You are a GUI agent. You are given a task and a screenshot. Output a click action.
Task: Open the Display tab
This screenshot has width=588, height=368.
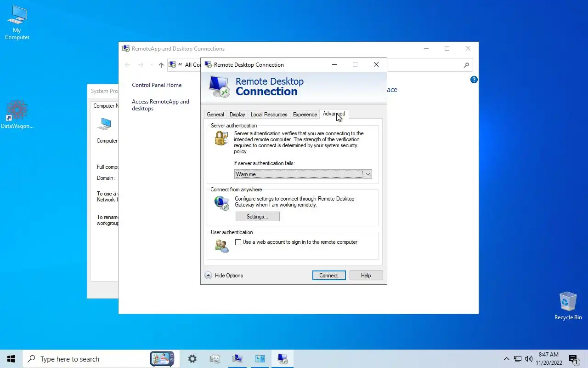tap(237, 115)
